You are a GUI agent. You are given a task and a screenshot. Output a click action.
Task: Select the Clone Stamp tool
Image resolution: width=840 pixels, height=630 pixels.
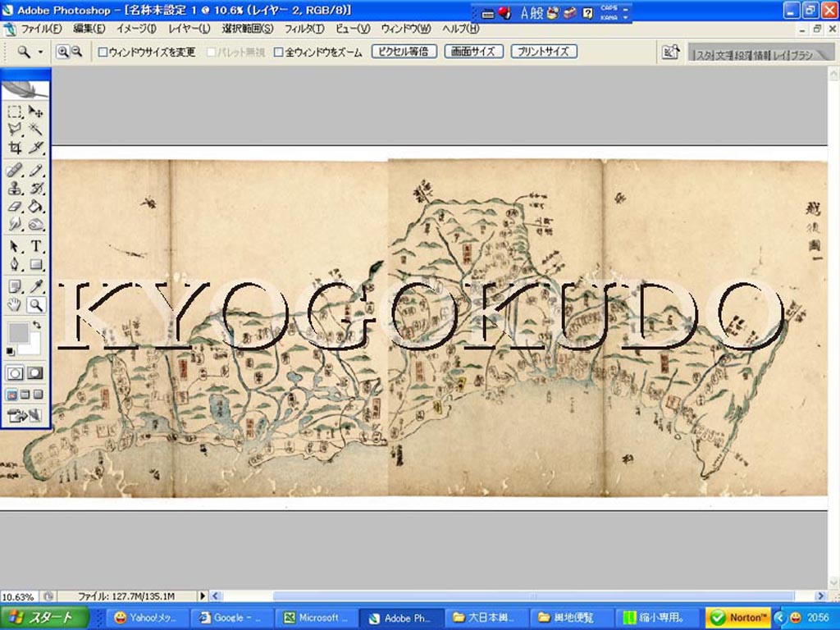pyautogui.click(x=15, y=188)
